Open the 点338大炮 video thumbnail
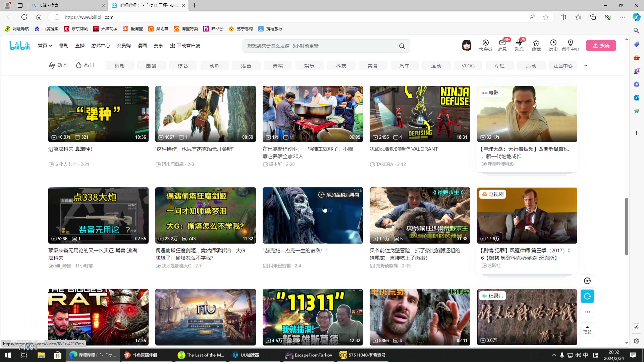This screenshot has height=362, width=644. pos(98,216)
